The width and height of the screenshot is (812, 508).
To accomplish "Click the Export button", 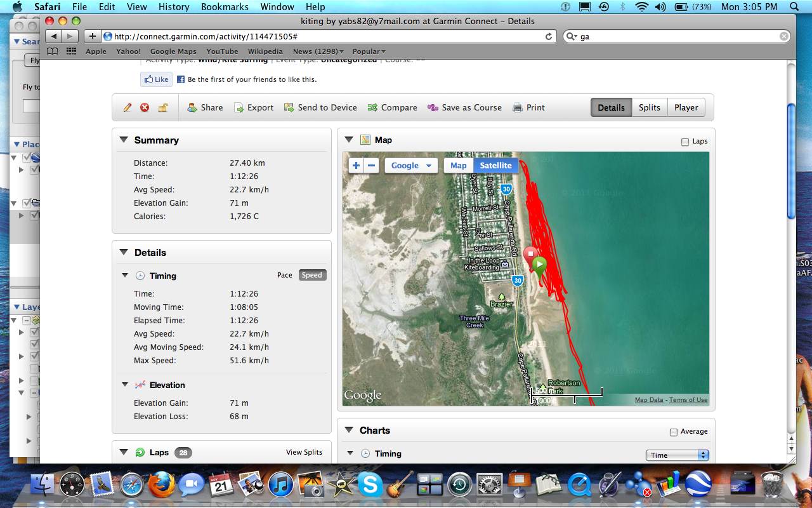I will point(254,108).
